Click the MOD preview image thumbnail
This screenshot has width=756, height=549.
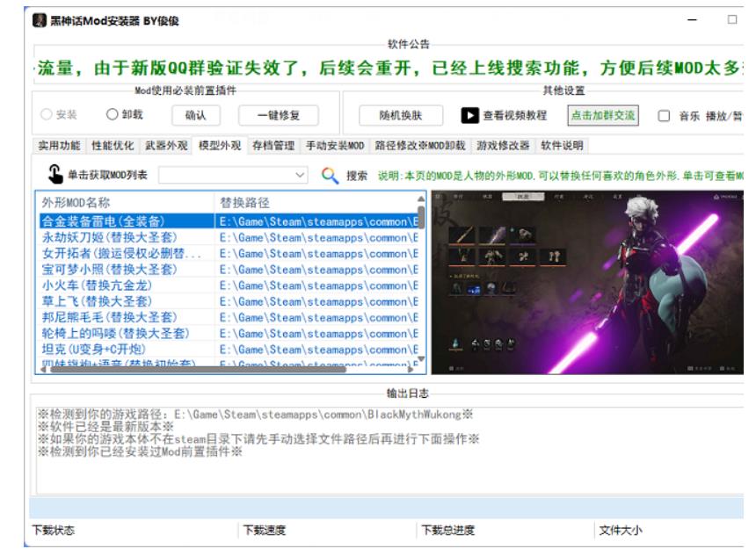pyautogui.click(x=587, y=282)
